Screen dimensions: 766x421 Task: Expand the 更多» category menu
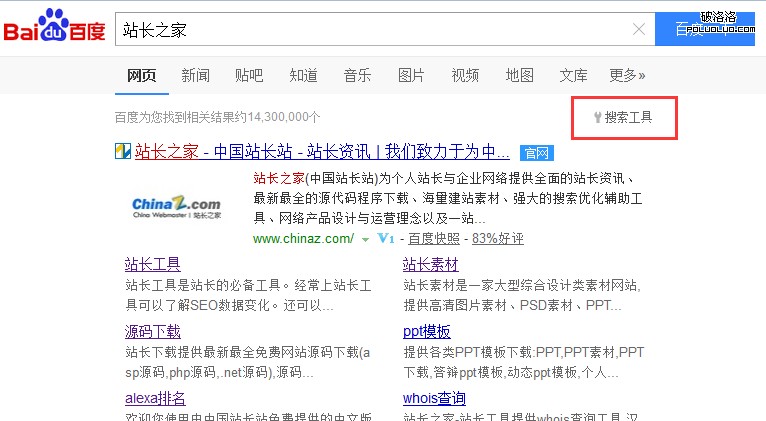click(627, 75)
